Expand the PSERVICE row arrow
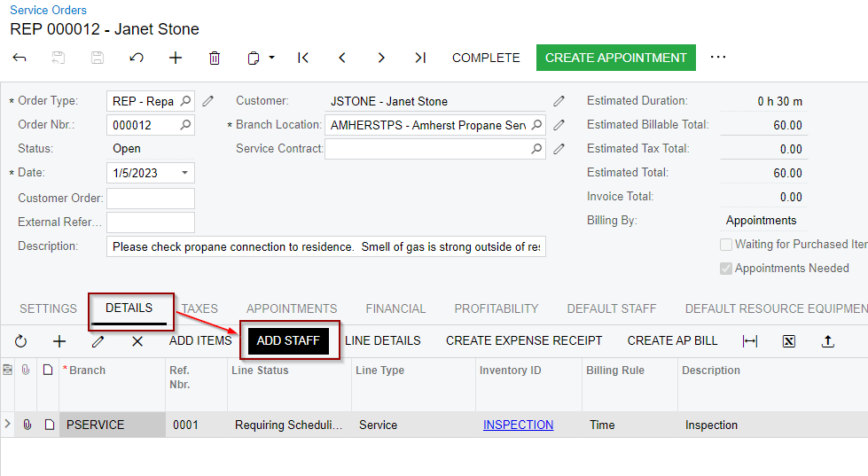 8,425
